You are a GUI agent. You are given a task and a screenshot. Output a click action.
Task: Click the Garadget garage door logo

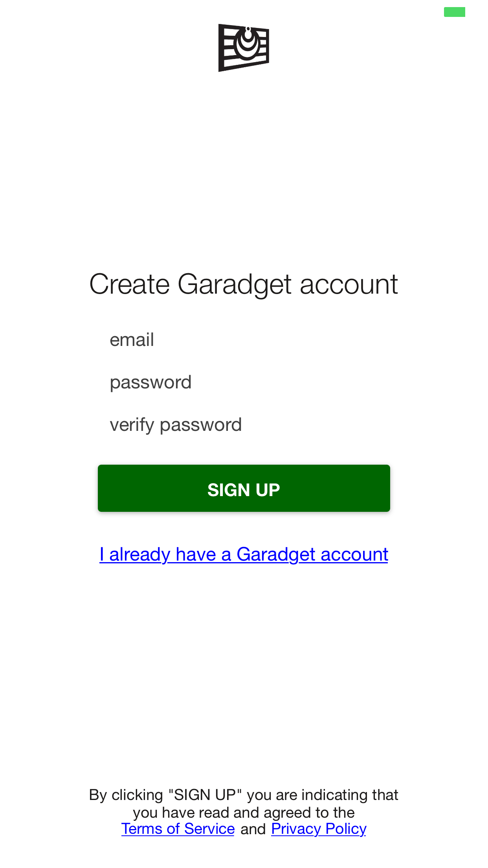(244, 48)
